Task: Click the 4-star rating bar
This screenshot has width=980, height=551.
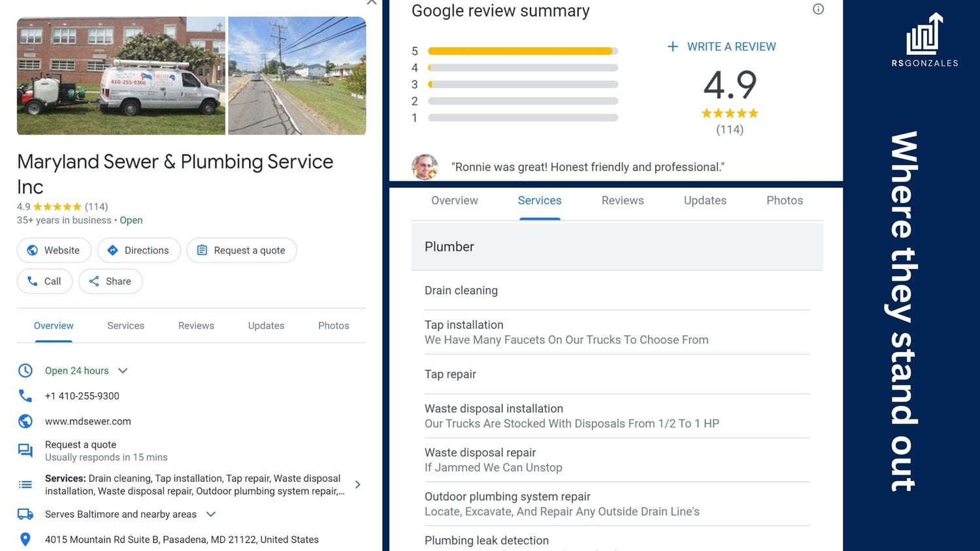Action: point(523,68)
